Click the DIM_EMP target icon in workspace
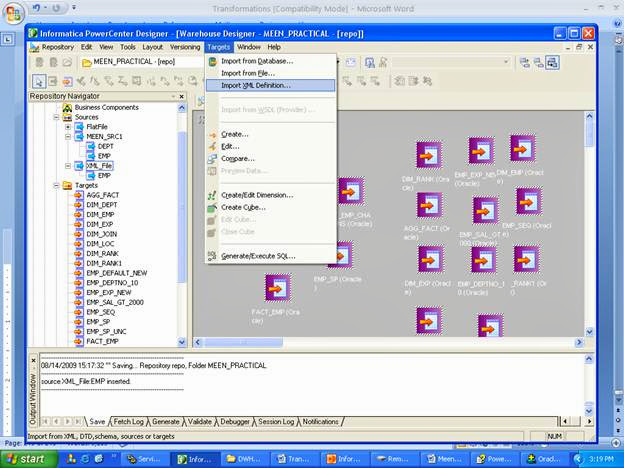The height and width of the screenshot is (468, 624). (x=523, y=148)
